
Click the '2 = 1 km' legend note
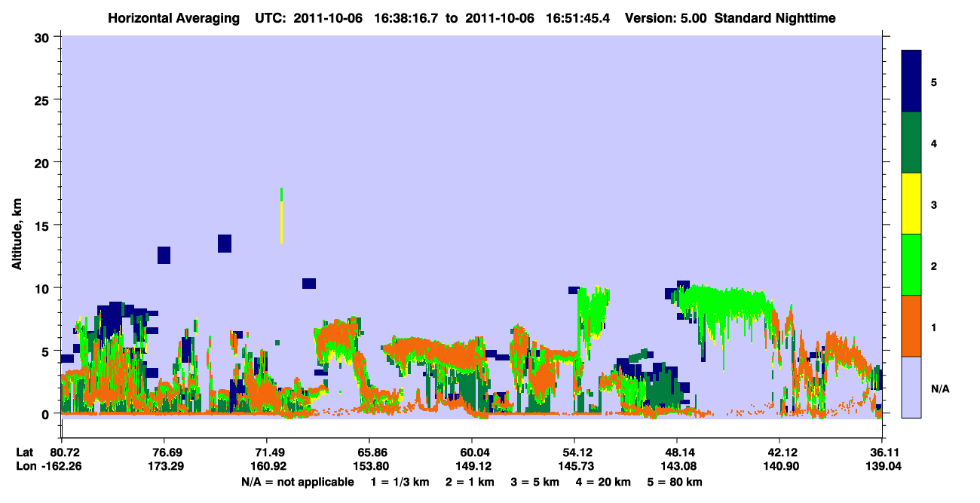pos(470,482)
